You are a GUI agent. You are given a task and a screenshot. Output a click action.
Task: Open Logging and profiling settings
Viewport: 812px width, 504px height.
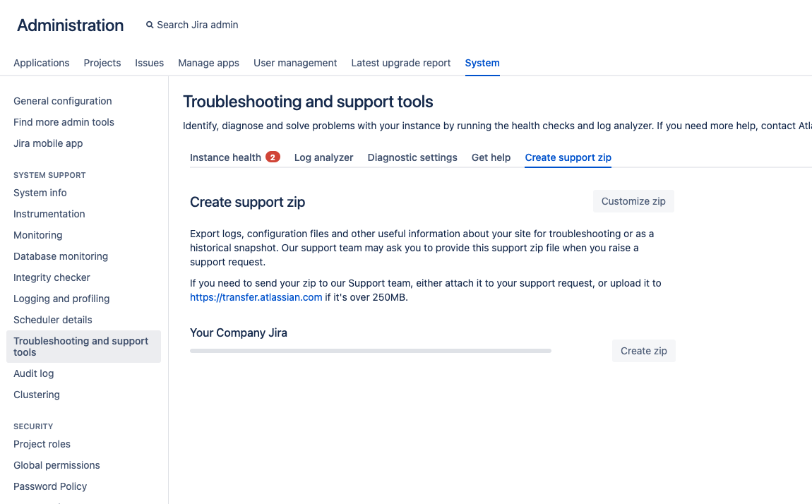61,299
